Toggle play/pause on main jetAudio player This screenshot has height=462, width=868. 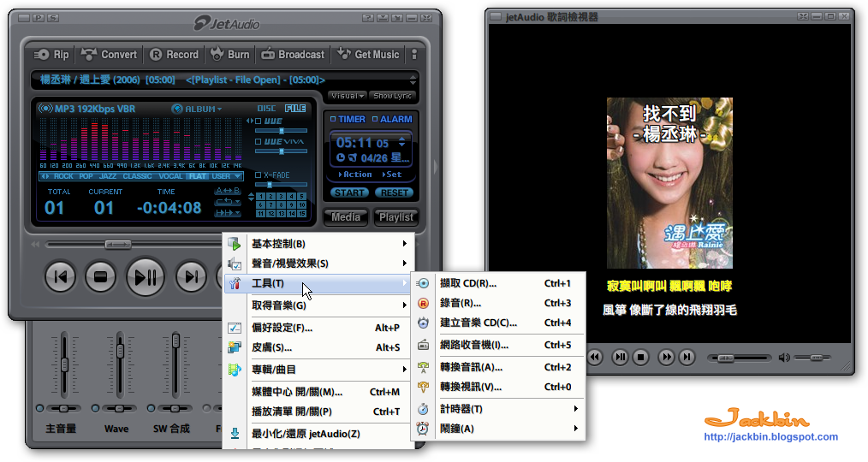click(x=145, y=276)
